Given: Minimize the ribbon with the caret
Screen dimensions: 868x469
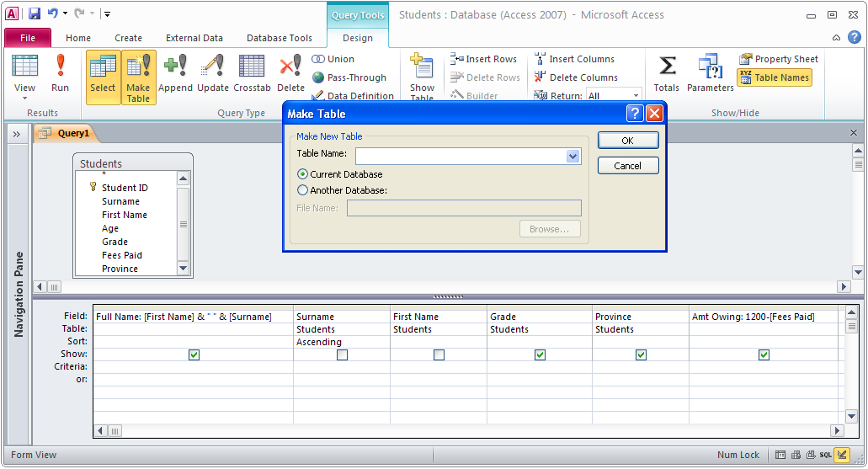Looking at the screenshot, I should 837,38.
